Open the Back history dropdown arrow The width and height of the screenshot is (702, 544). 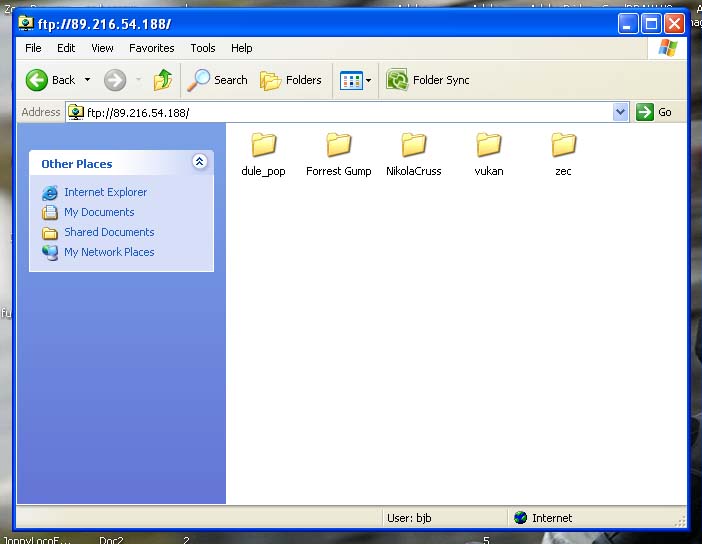point(88,80)
